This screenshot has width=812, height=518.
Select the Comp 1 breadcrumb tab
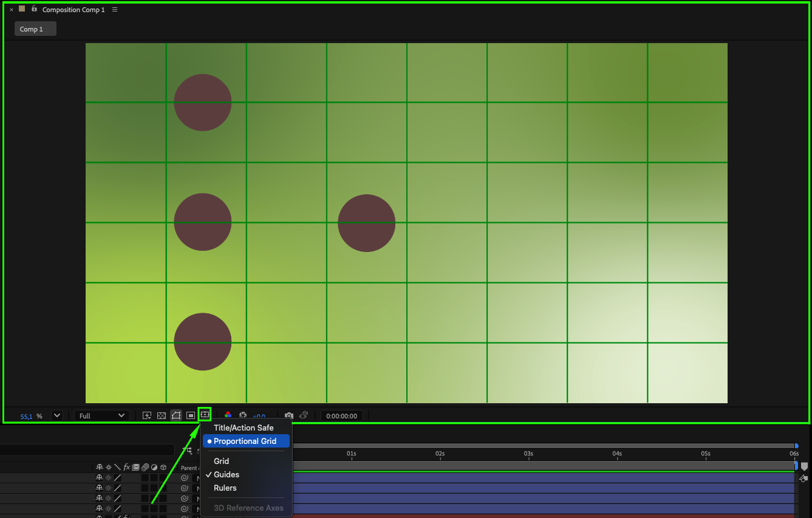point(35,29)
